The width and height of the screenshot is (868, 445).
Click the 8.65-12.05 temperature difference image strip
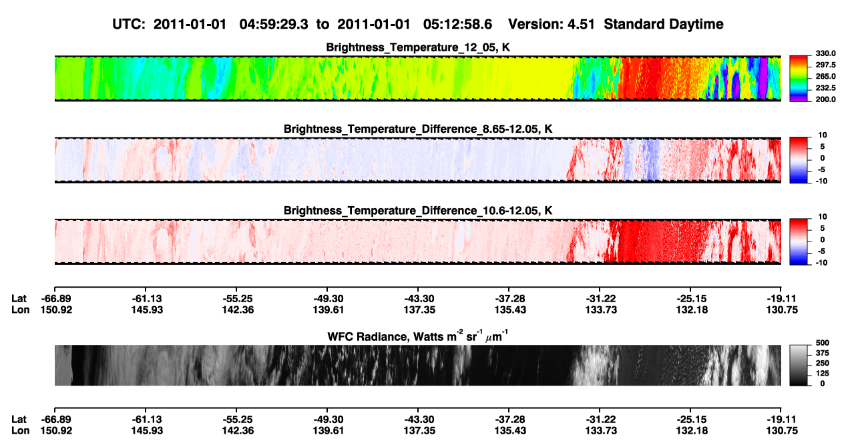click(x=417, y=160)
